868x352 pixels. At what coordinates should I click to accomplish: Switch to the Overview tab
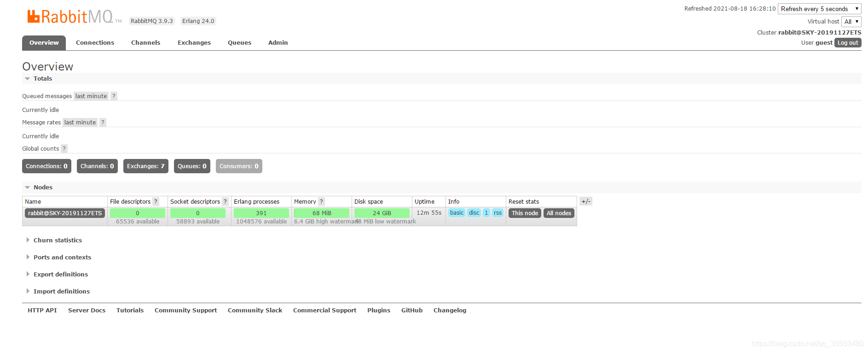click(x=44, y=43)
